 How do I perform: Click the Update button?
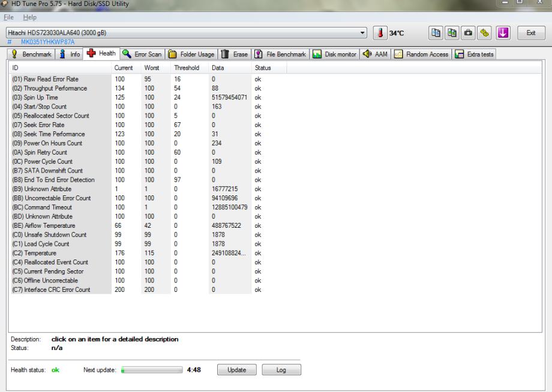coord(236,370)
